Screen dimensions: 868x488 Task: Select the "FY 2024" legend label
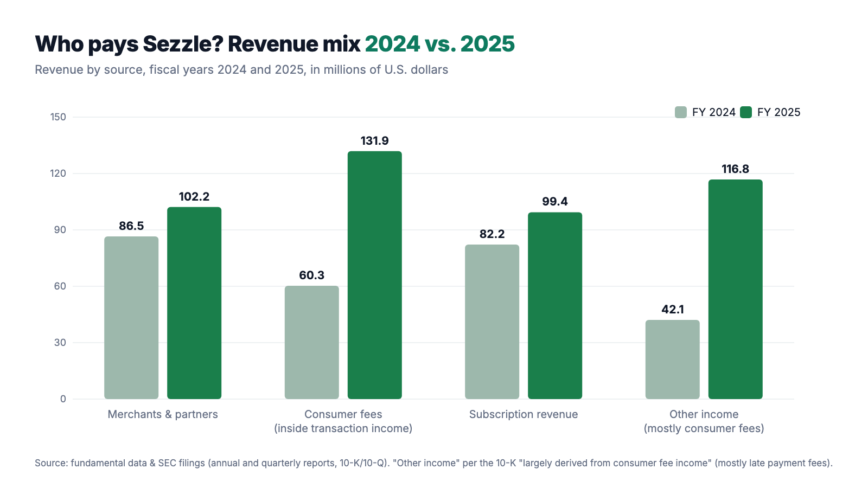click(714, 112)
